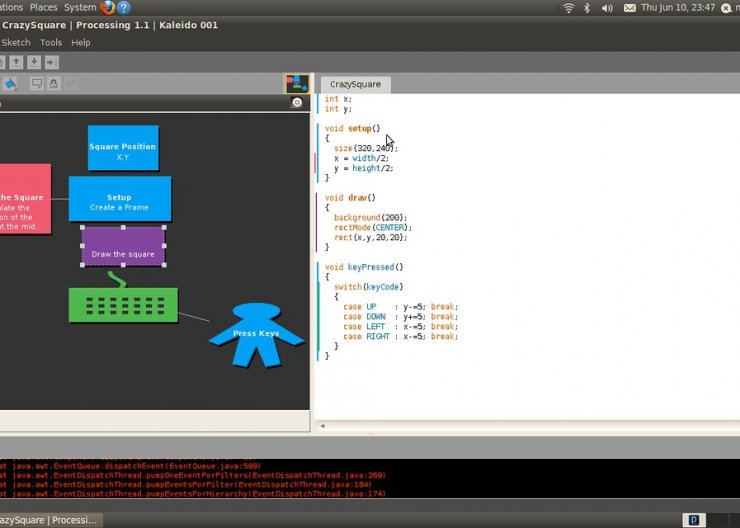Select the blue Press Keys person node
The height and width of the screenshot is (528, 740).
click(x=256, y=335)
